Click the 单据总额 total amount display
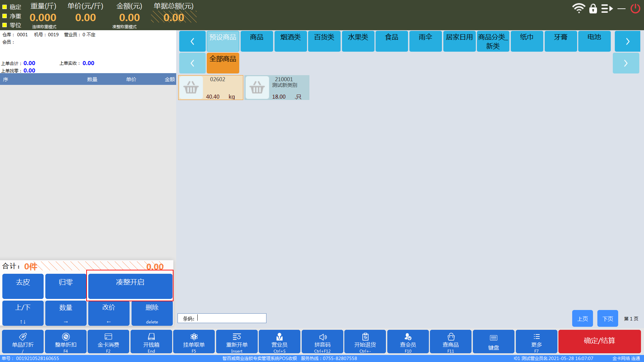This screenshot has width=644, height=362. pos(174,17)
